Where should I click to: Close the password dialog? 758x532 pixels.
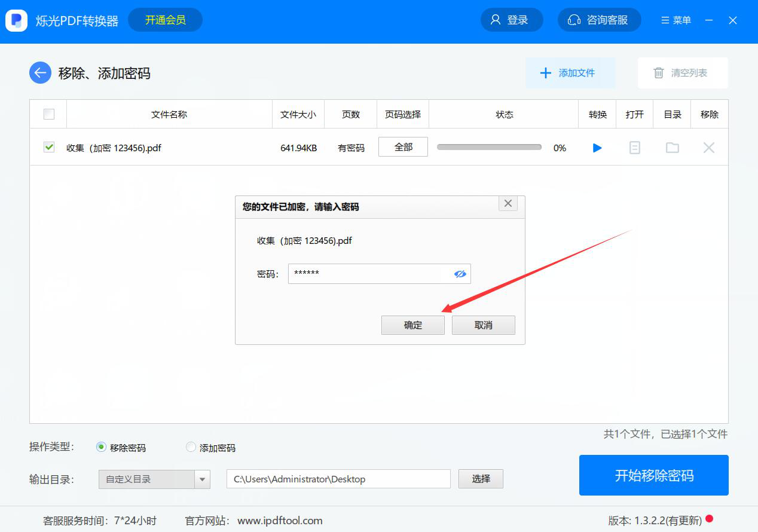[x=508, y=203]
